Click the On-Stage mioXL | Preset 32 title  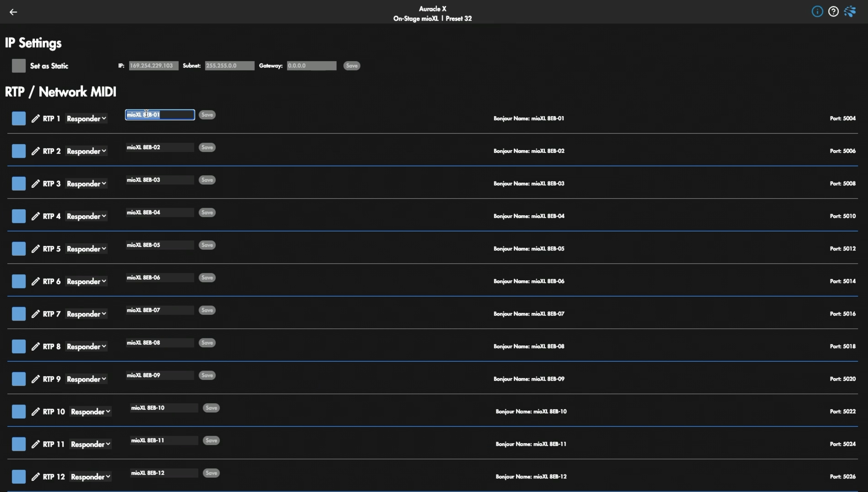point(432,18)
